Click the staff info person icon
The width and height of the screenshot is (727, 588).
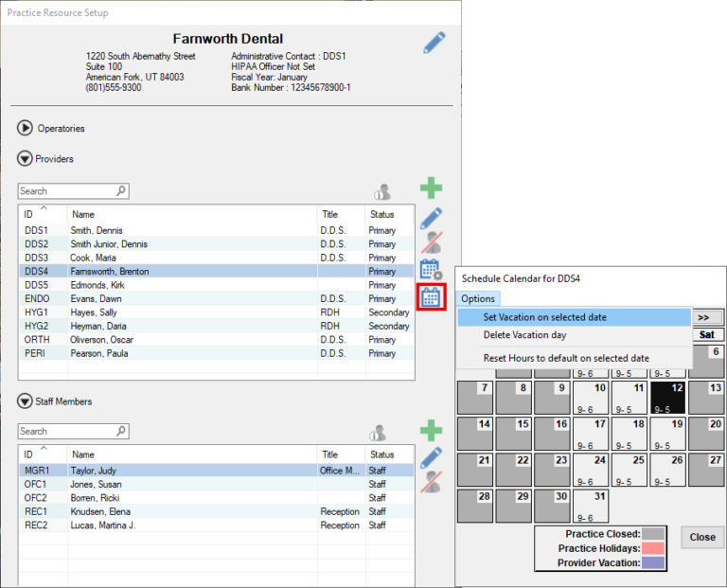click(x=378, y=433)
